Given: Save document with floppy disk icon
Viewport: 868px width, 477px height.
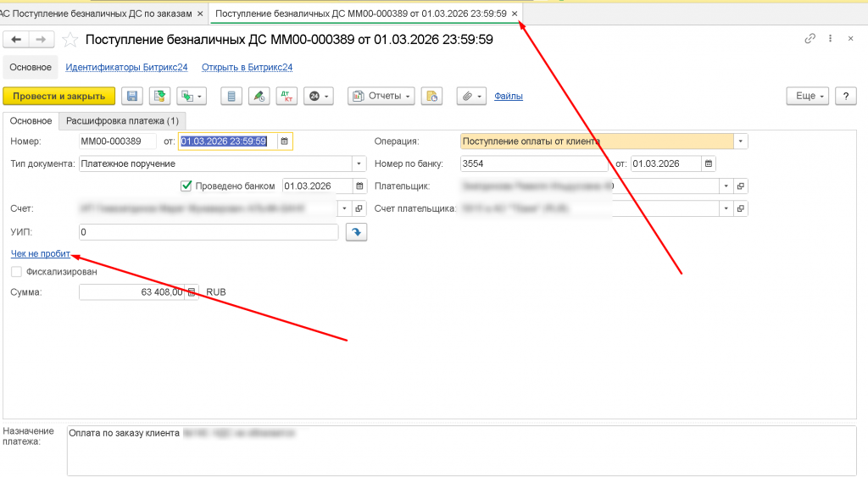Looking at the screenshot, I should pyautogui.click(x=132, y=96).
